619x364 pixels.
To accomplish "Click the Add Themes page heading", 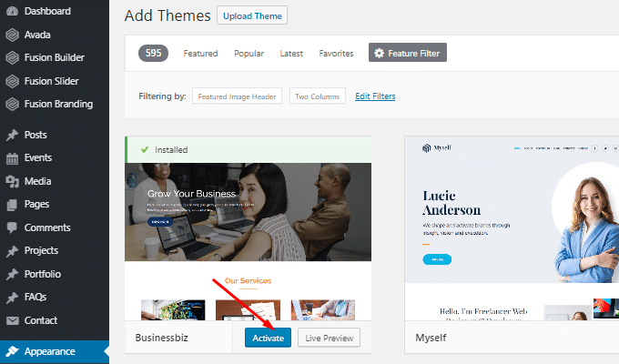I will tap(167, 15).
